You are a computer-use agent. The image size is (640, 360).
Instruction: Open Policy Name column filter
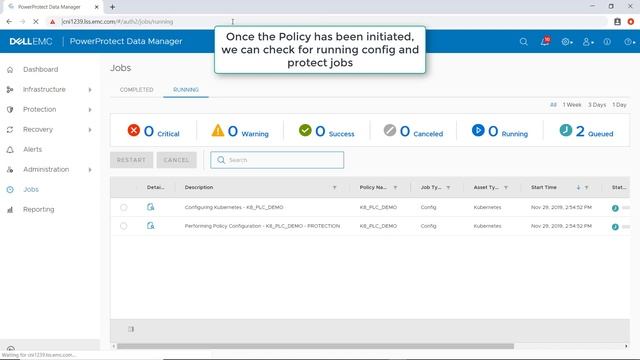pos(395,188)
